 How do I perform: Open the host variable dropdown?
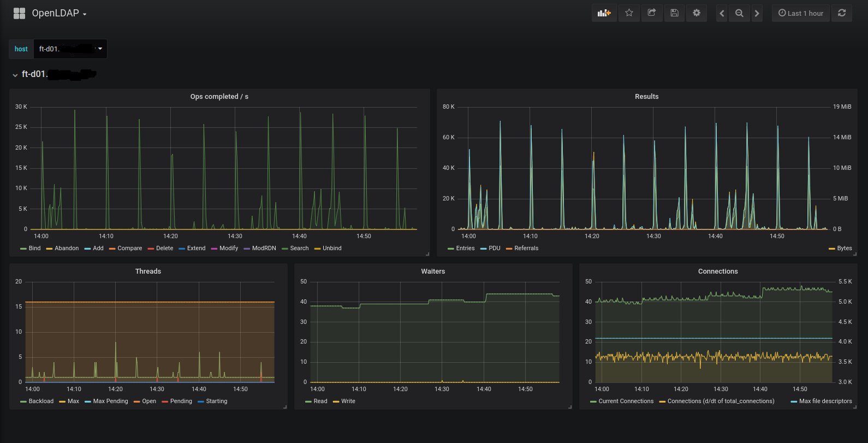[x=70, y=49]
